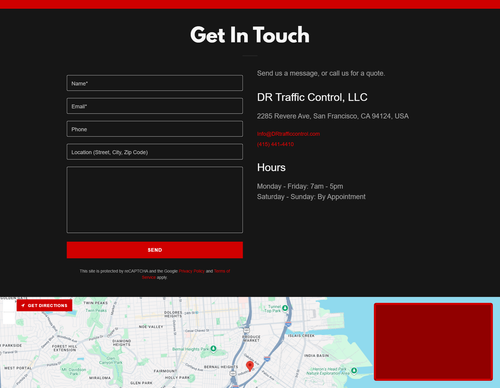The height and width of the screenshot is (388, 500).
Task: Click the Get In Touch heading
Action: pos(250,35)
